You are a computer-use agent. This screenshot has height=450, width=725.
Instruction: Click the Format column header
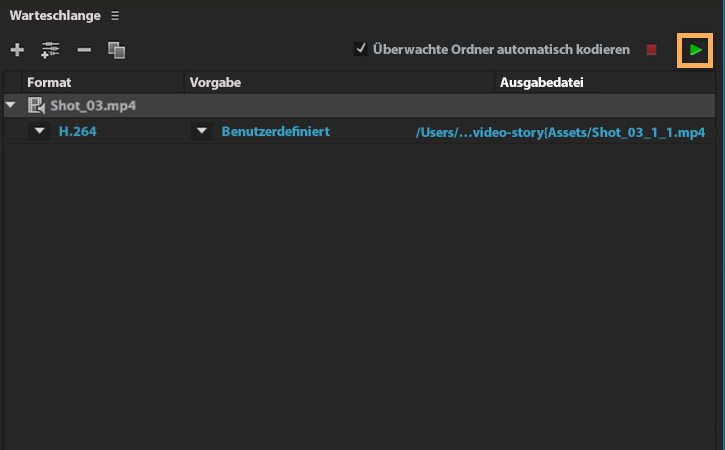[x=49, y=82]
